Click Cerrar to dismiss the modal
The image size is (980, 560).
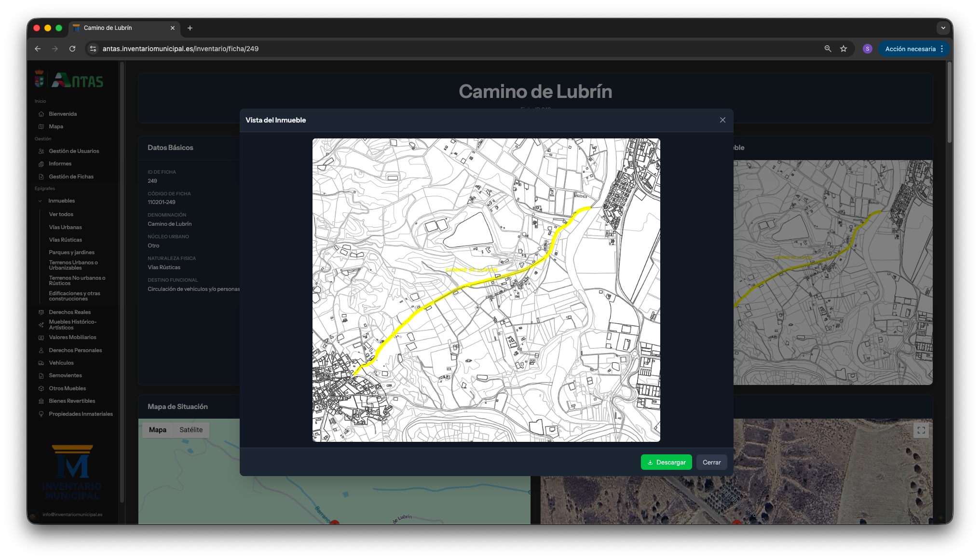[x=711, y=462]
